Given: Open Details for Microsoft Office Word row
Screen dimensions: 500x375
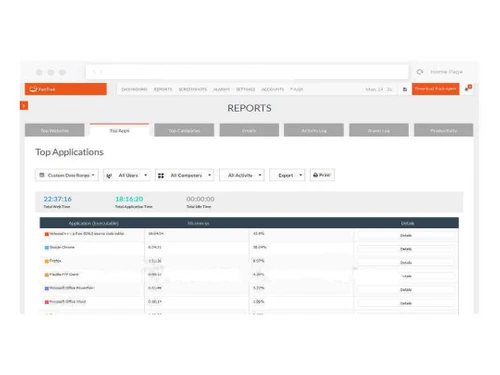Looking at the screenshot, I should coord(406,303).
